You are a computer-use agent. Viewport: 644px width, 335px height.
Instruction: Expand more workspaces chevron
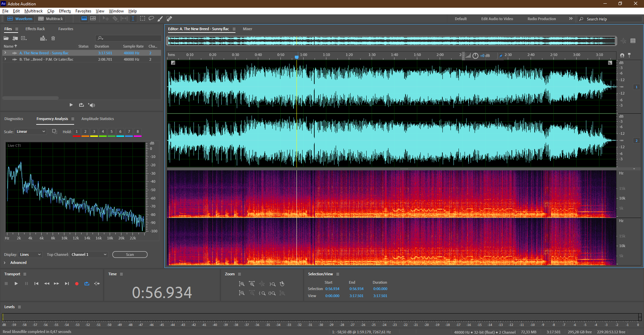571,19
